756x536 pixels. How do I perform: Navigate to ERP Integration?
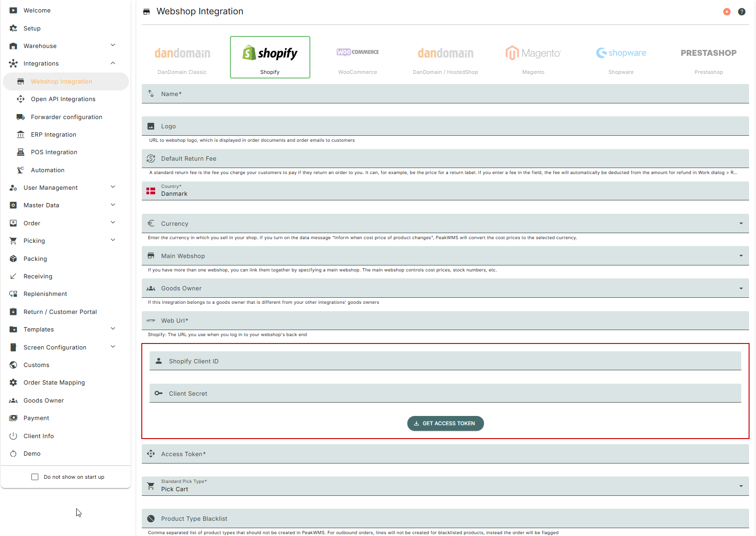tap(66, 134)
